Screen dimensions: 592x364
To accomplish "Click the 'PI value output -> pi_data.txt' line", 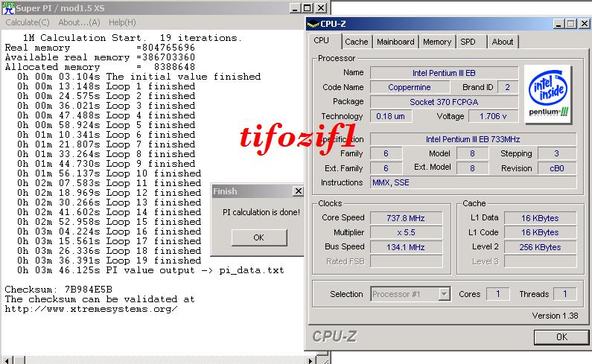I will [x=150, y=270].
